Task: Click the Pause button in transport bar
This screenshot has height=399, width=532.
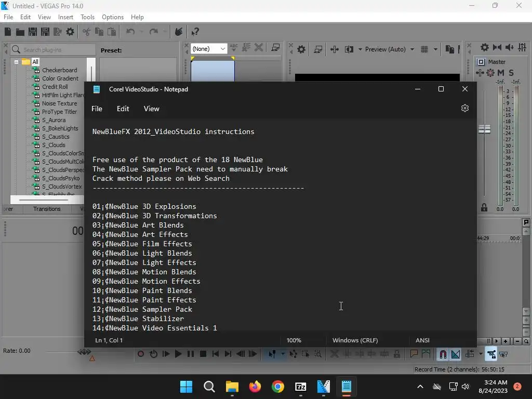Action: pos(191,354)
